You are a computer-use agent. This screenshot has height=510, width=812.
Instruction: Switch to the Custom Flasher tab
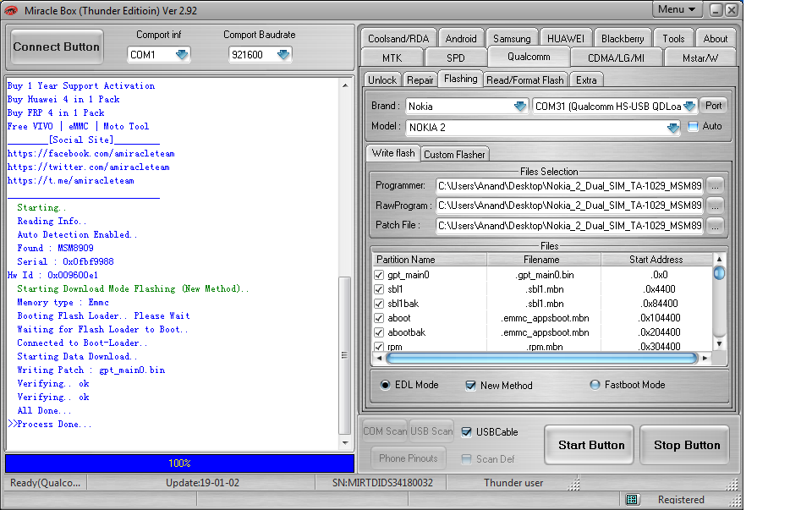coord(455,154)
